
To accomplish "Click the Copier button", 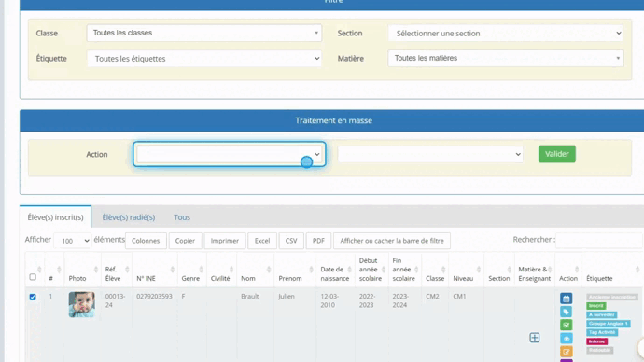I will pos(185,241).
